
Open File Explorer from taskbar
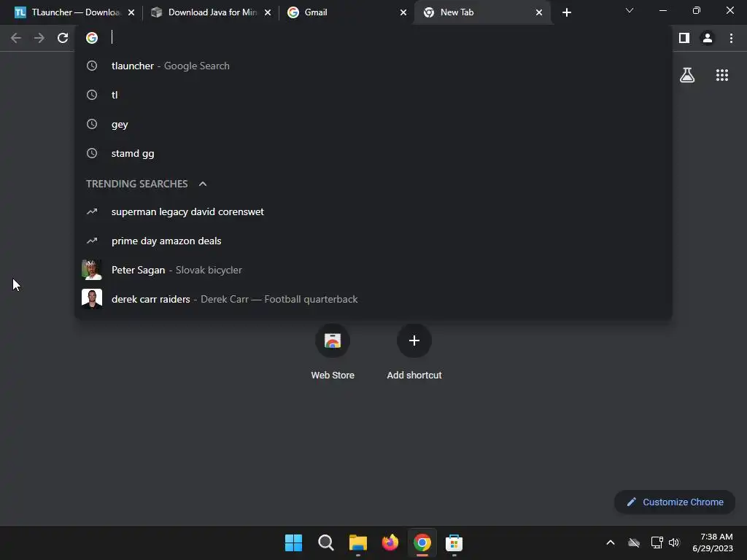click(x=357, y=542)
